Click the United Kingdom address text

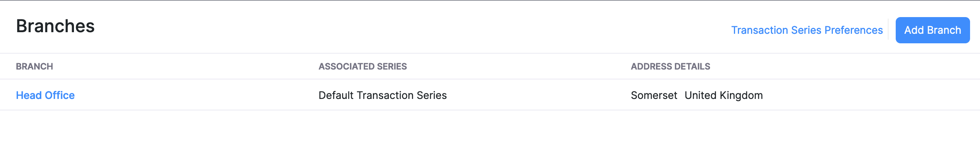tap(724, 95)
